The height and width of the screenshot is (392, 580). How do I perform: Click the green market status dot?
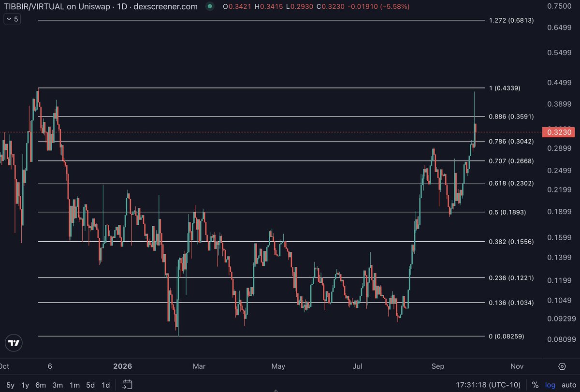coord(209,7)
